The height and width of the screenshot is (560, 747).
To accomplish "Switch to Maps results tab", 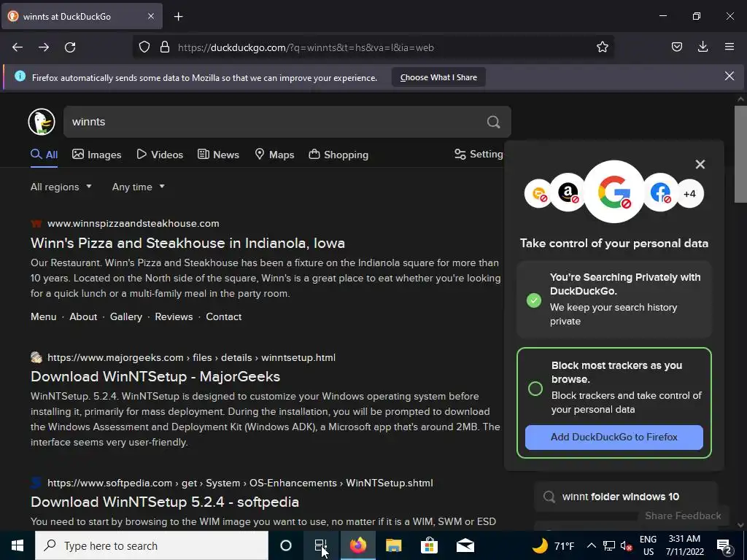I will point(274,155).
